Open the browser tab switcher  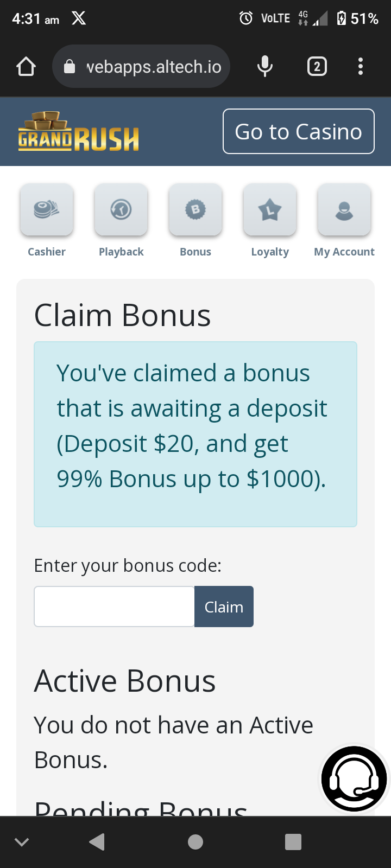(x=317, y=67)
